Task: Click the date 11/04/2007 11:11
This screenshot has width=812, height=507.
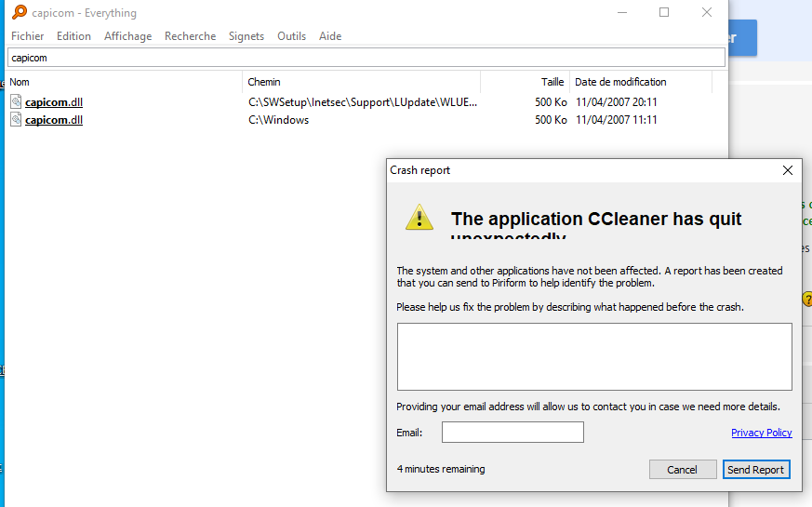Action: (x=617, y=120)
